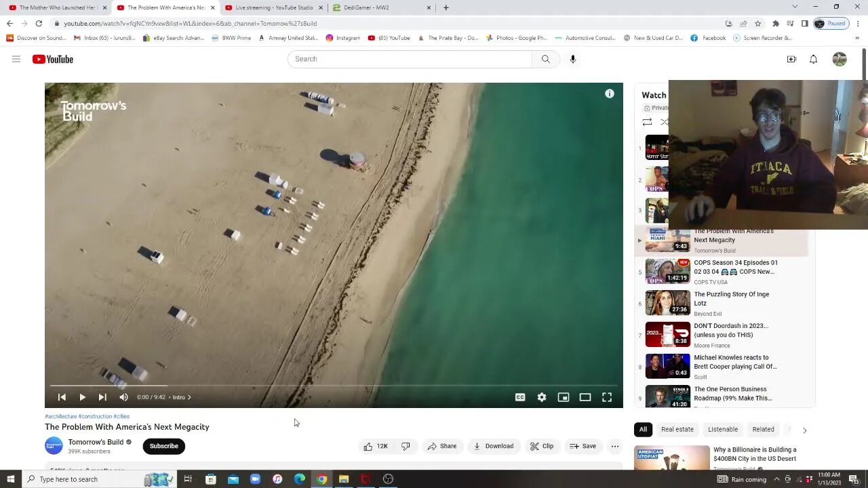This screenshot has width=868, height=488.
Task: Show more filter chips with the arrow
Action: tap(804, 430)
